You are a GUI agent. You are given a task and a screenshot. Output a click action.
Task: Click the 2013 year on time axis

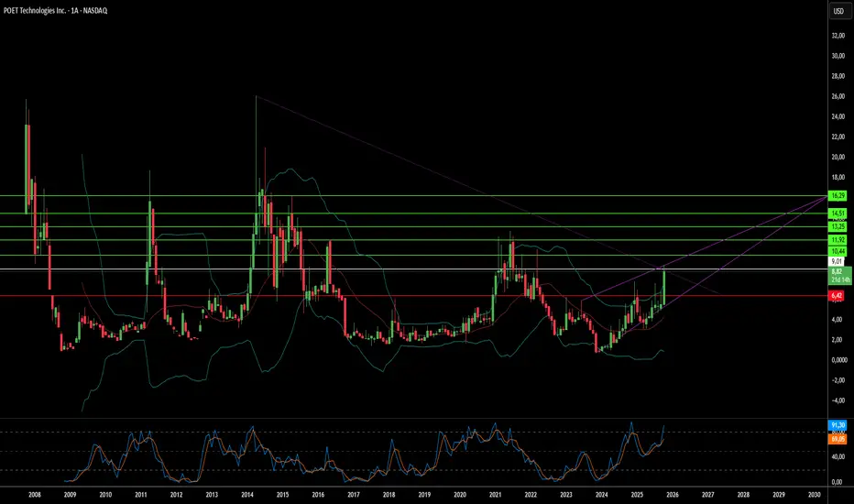(x=212, y=495)
